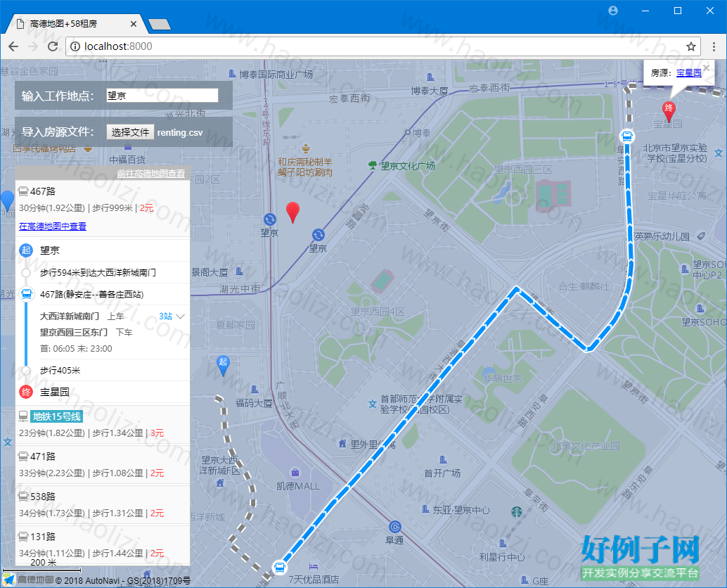727x588 pixels.
Task: Go back using the browser back arrow
Action: point(13,46)
